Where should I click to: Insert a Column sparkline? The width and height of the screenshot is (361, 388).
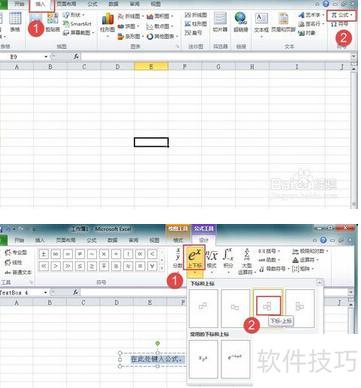click(196, 24)
